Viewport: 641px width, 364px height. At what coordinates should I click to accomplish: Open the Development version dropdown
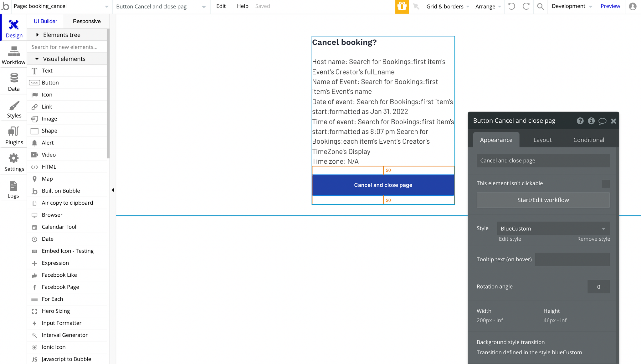pos(572,6)
